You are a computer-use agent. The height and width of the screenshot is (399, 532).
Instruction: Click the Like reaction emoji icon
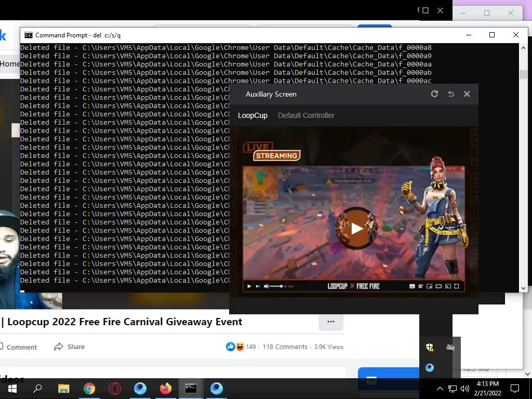pos(231,347)
